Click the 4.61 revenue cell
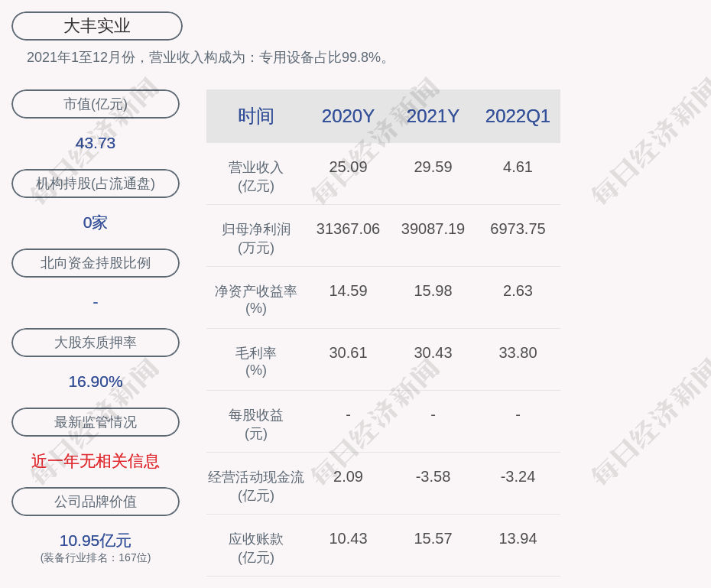Screen dimensions: 711x588 (518, 167)
